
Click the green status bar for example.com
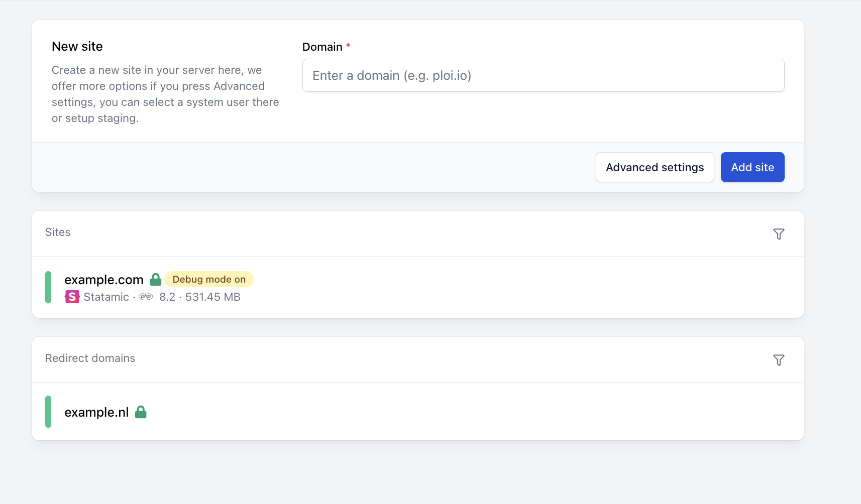coord(48,287)
